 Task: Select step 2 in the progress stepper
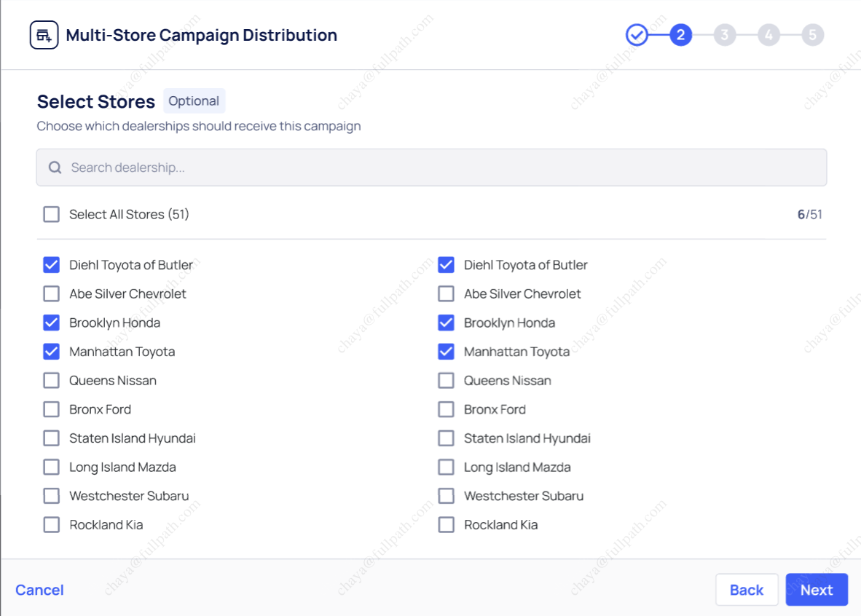click(x=680, y=35)
